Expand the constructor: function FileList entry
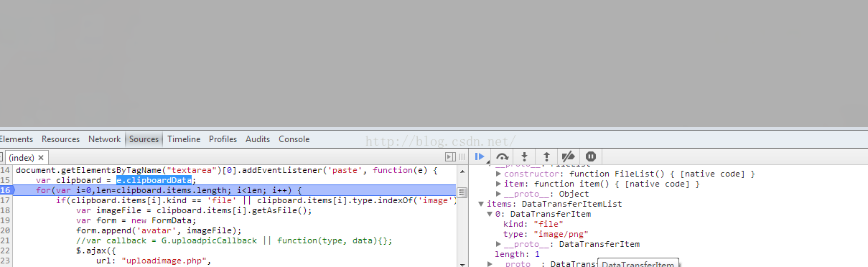 click(498, 174)
